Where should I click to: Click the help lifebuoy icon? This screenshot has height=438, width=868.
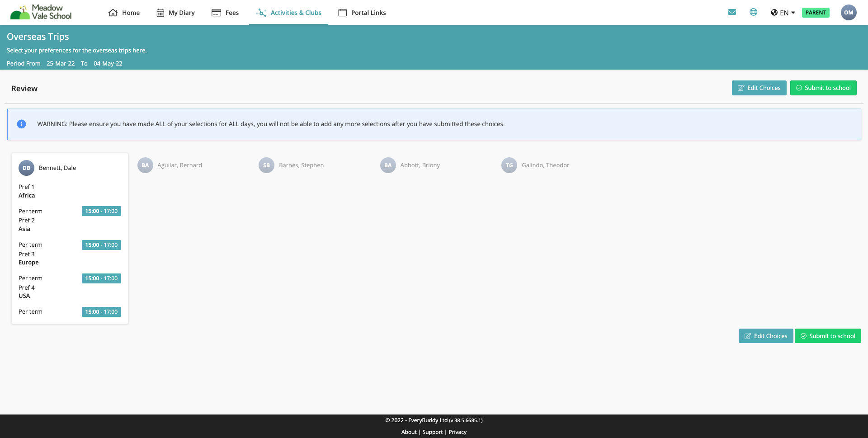point(753,12)
